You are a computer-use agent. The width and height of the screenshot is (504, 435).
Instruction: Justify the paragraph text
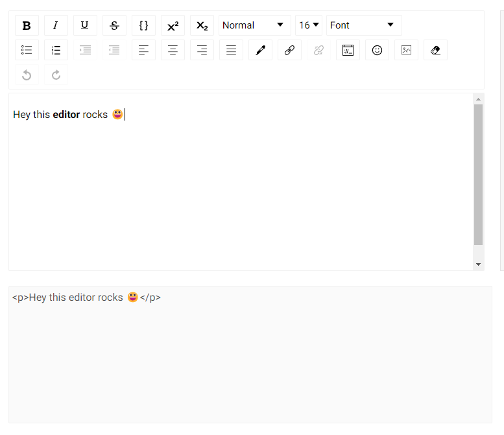pyautogui.click(x=231, y=50)
